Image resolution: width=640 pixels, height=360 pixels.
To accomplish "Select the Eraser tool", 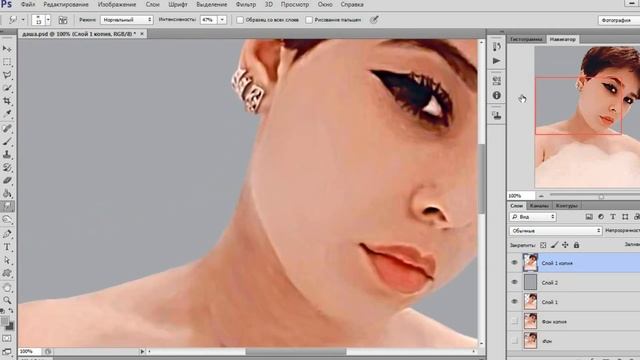I will pyautogui.click(x=7, y=180).
